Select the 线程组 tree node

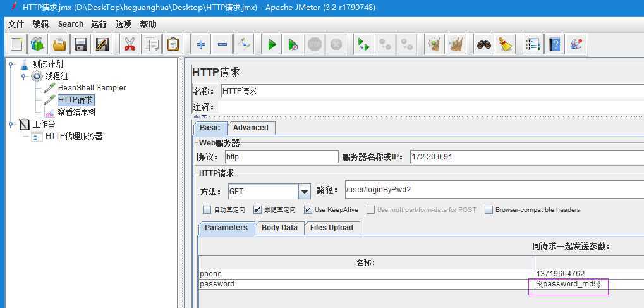pyautogui.click(x=57, y=76)
